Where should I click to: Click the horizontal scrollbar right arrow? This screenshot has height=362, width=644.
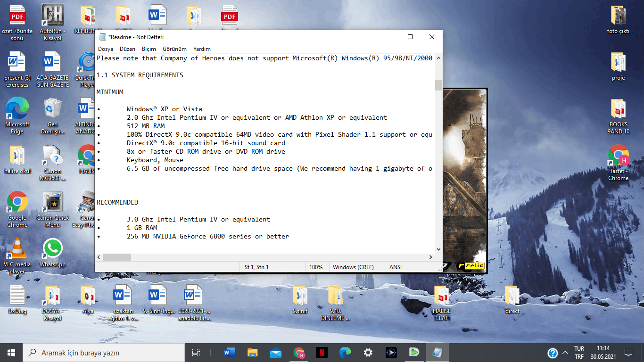pos(430,257)
